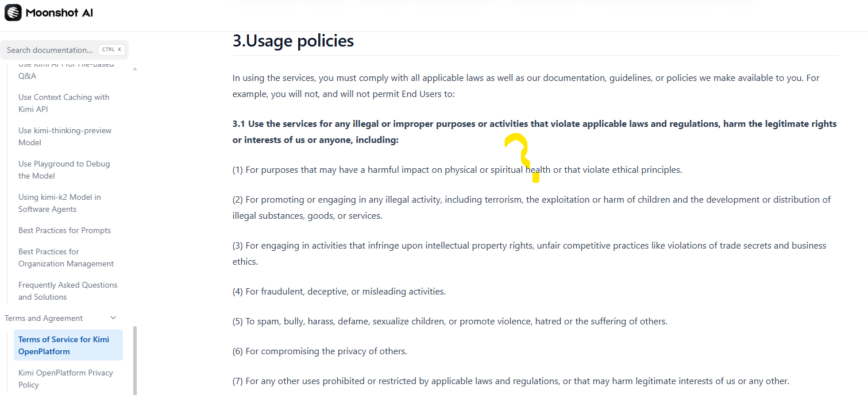868x395 pixels.
Task: Click the sidebar scroll-up arrow
Action: tap(135, 69)
